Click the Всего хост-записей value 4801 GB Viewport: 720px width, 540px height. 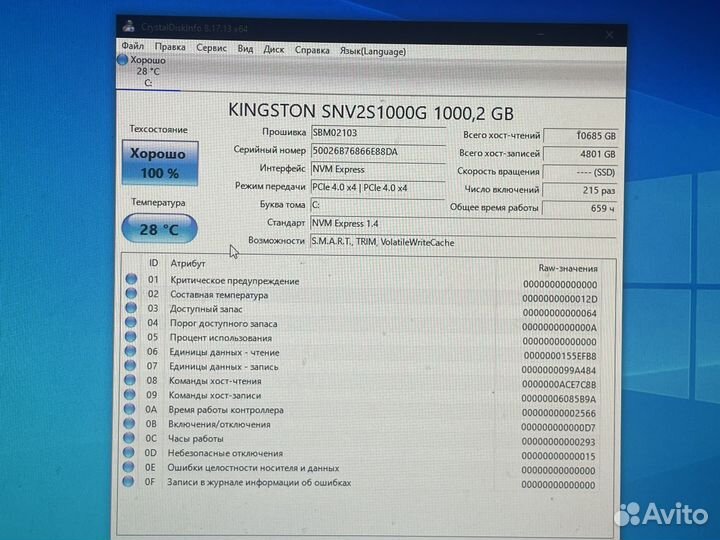tap(580, 154)
